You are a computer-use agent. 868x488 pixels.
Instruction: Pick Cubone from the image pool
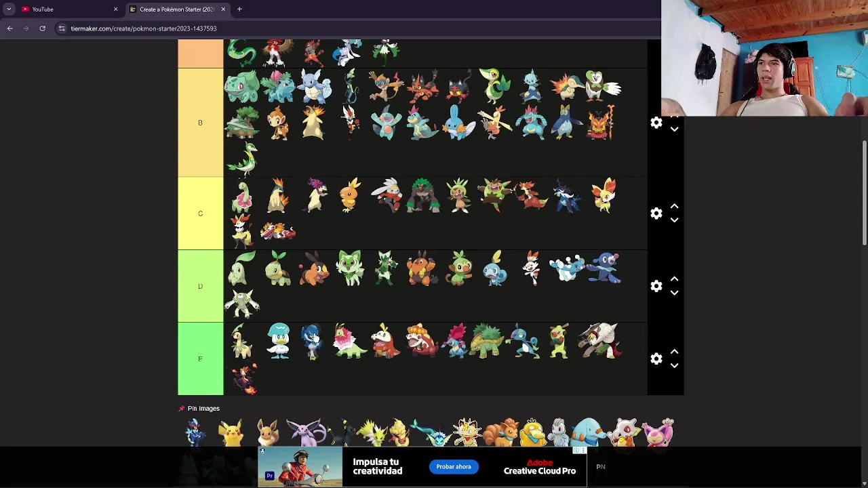[x=625, y=432]
